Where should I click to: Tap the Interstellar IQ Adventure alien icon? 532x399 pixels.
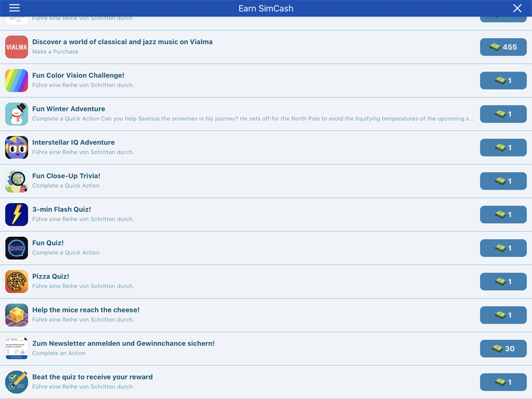(x=17, y=148)
